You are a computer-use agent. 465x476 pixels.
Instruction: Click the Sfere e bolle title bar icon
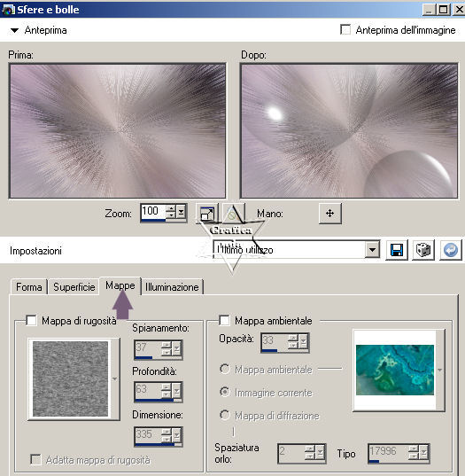pos(8,10)
